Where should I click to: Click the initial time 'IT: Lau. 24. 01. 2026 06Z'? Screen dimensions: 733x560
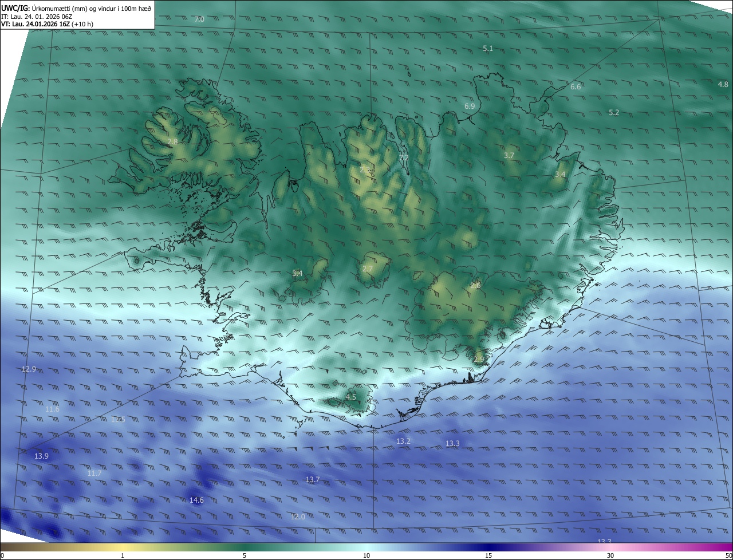pos(37,17)
